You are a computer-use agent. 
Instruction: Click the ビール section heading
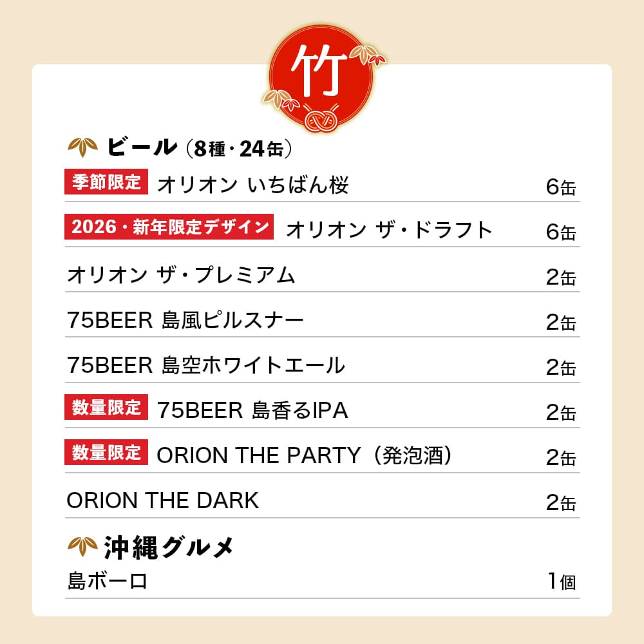[x=141, y=147]
